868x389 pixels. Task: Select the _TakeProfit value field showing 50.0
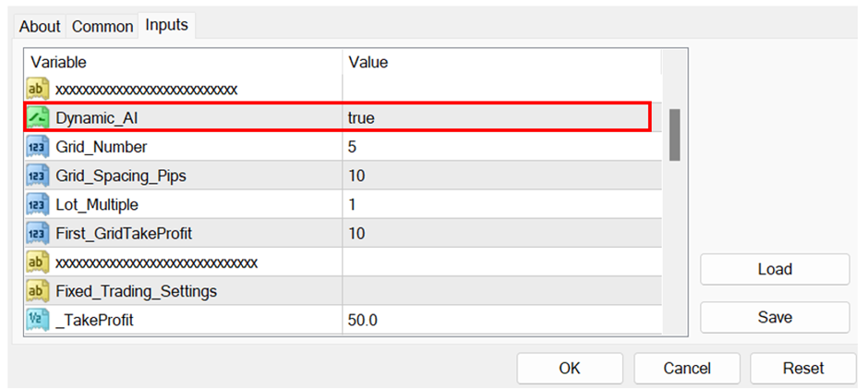tap(499, 320)
